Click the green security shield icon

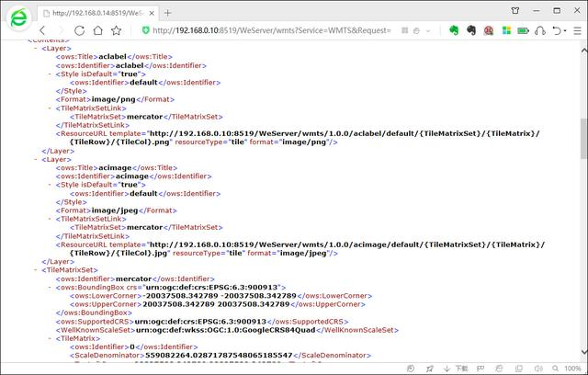click(x=146, y=30)
